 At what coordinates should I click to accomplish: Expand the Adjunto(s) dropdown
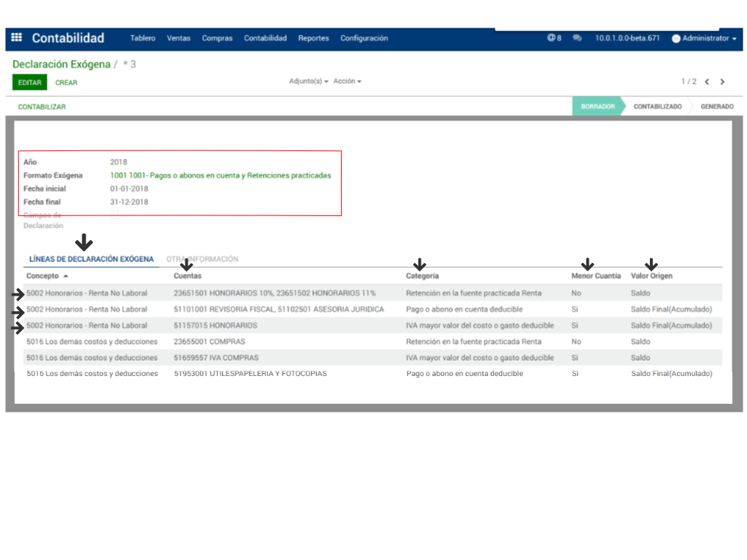(x=308, y=82)
